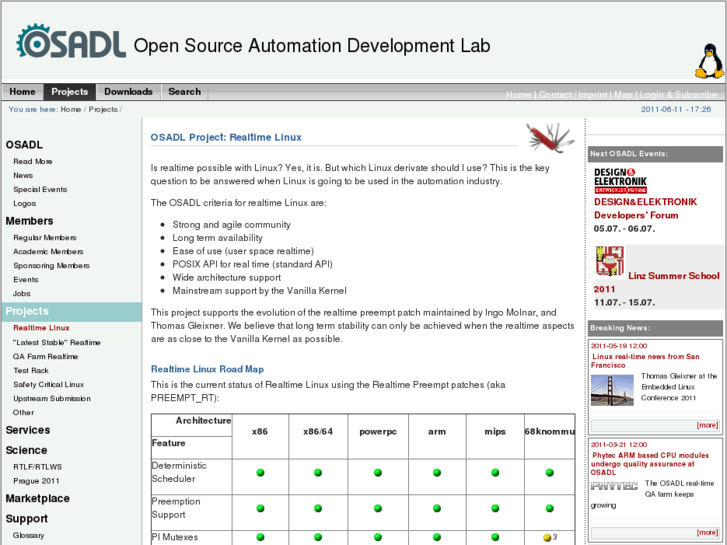
Task: Open Jobs in sidebar
Action: tap(21, 293)
